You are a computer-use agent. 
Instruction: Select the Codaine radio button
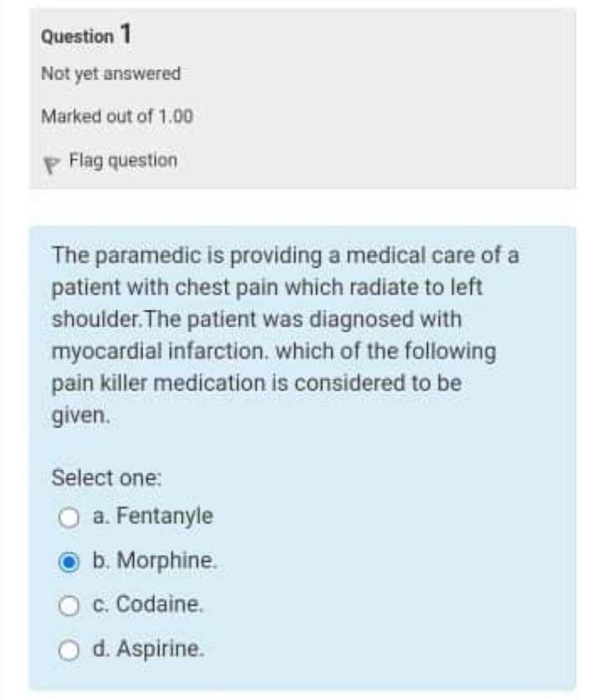(x=69, y=604)
